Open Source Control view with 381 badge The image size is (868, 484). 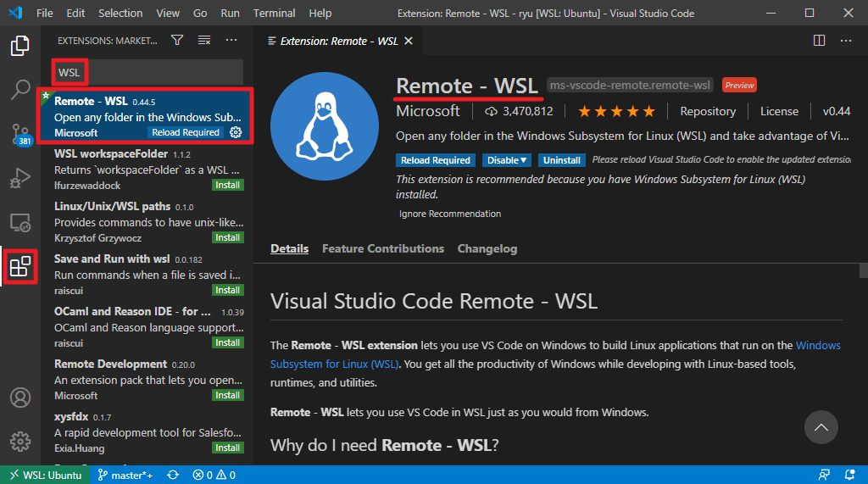click(x=20, y=134)
